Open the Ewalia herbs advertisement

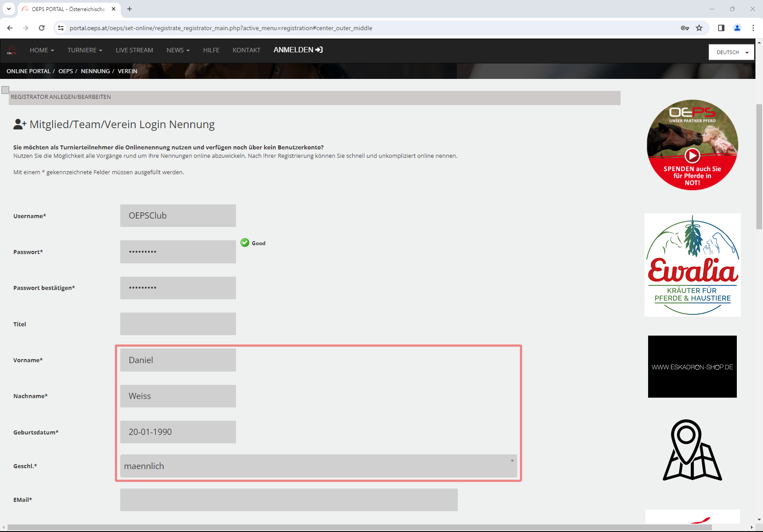692,265
